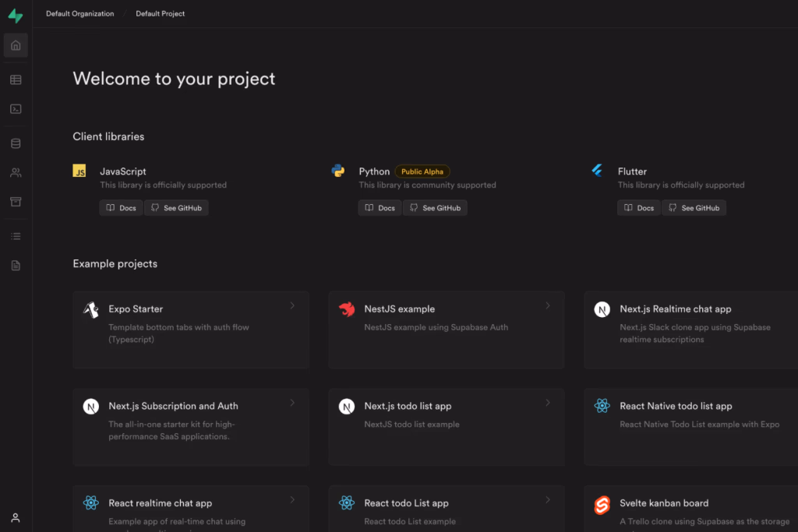Screen dimensions: 798x532
Task: Open the Expo Starter project title
Action: 136,309
